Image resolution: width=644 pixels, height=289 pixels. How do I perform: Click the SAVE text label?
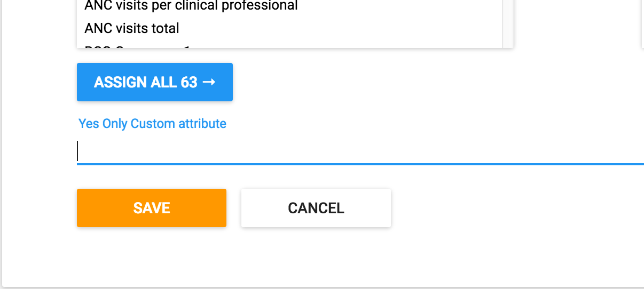click(x=152, y=208)
